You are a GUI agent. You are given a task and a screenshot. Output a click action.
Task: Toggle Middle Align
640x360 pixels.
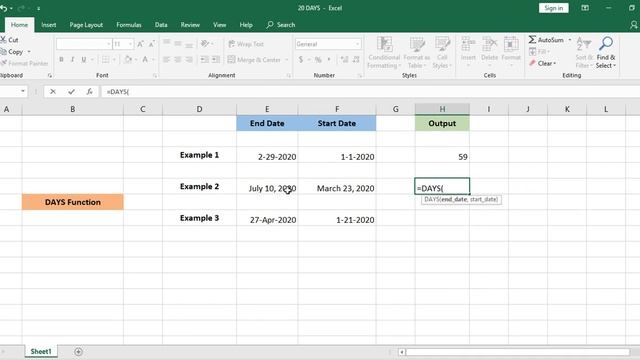click(178, 44)
